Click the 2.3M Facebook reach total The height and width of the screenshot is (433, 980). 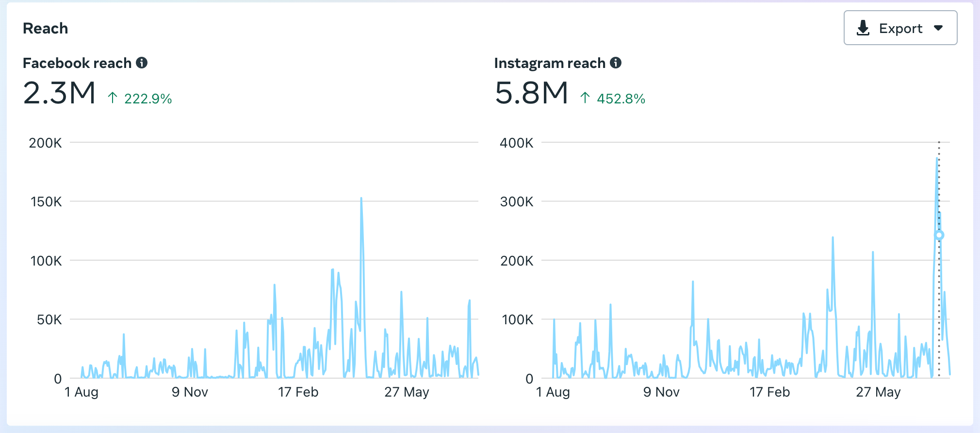59,93
